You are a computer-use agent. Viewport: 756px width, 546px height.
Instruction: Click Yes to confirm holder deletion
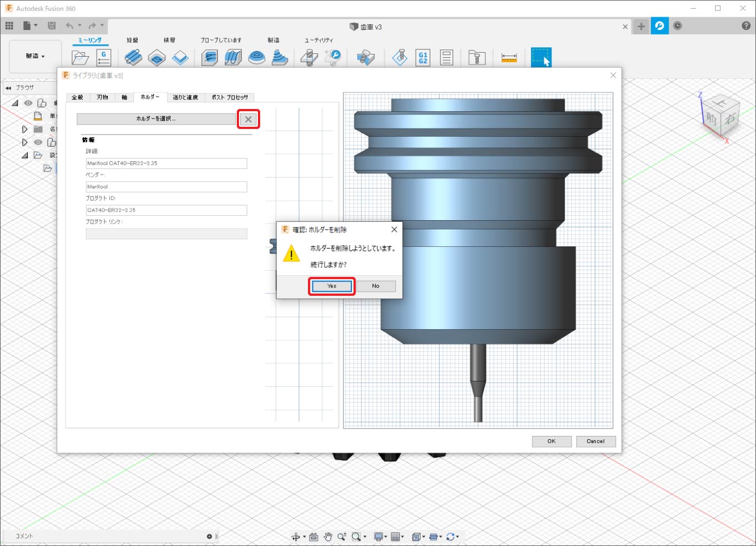coord(331,286)
